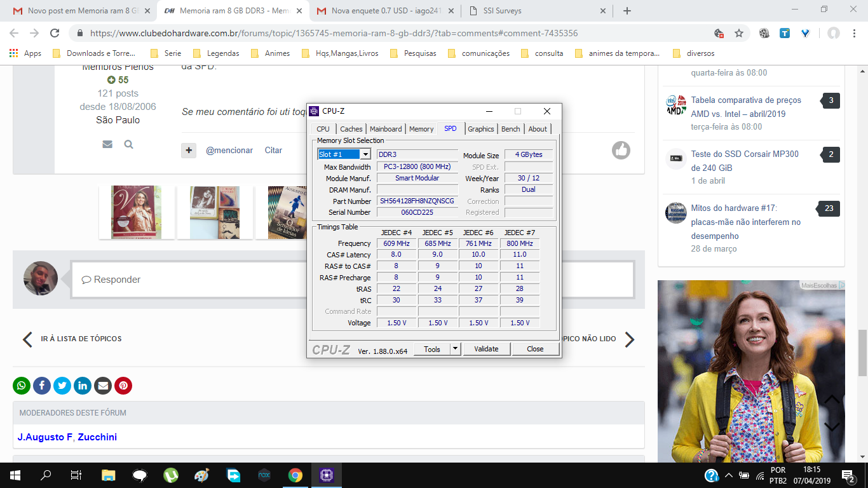Click the Tools button in CPU-Z
Image resolution: width=868 pixels, height=488 pixels.
pos(432,349)
